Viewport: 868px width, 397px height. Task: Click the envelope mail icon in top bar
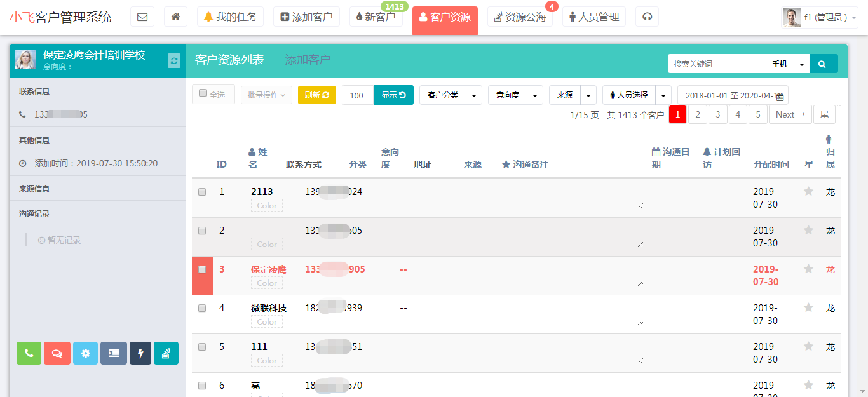coord(142,17)
